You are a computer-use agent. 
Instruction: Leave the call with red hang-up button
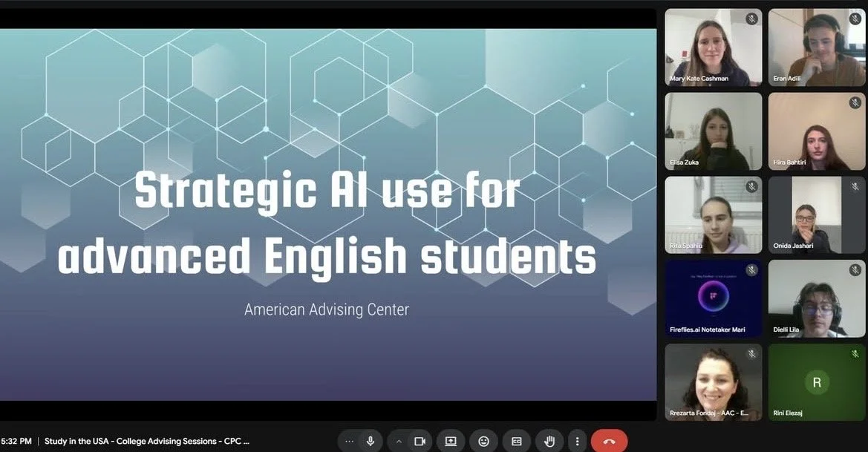[609, 441]
